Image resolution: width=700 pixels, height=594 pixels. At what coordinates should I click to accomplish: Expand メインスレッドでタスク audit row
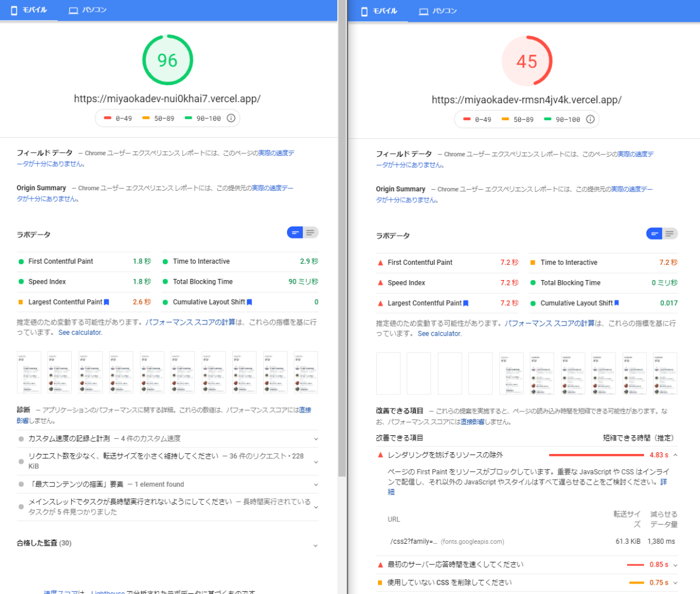pyautogui.click(x=168, y=507)
